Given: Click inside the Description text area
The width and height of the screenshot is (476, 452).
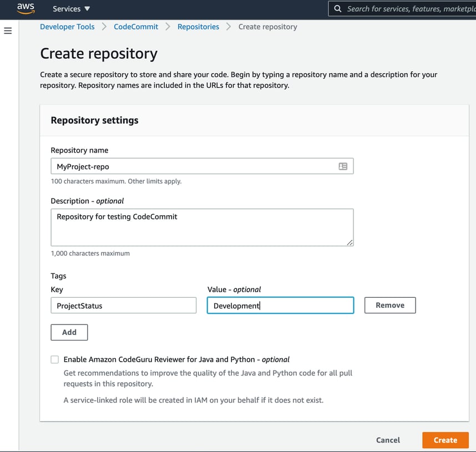Looking at the screenshot, I should point(202,227).
